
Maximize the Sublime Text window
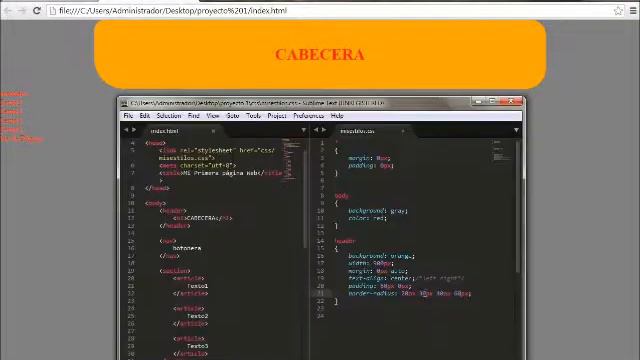point(492,101)
